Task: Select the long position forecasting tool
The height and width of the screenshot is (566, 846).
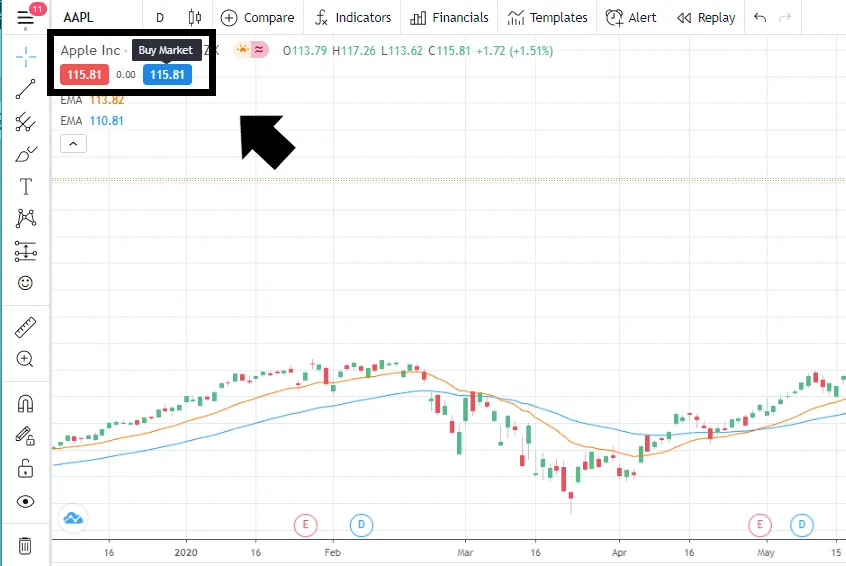Action: click(x=25, y=251)
